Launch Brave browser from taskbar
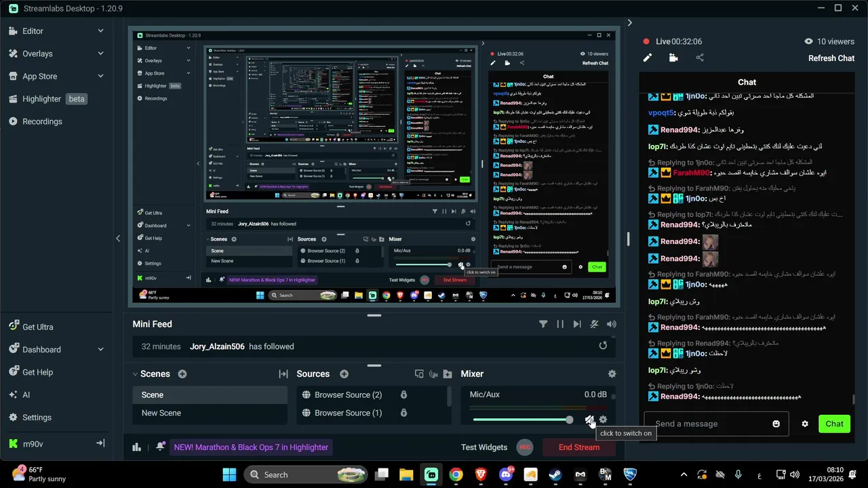Screen dimensions: 868x488 click(x=480, y=474)
